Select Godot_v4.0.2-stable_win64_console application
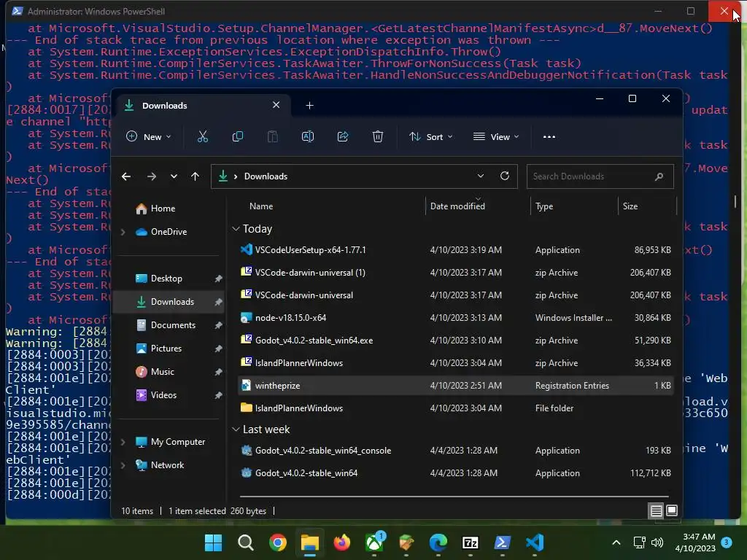Viewport: 747px width, 560px height. click(455, 451)
